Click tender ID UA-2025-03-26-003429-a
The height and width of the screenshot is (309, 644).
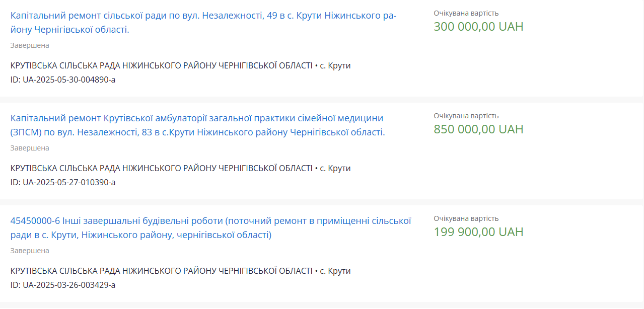click(x=63, y=285)
